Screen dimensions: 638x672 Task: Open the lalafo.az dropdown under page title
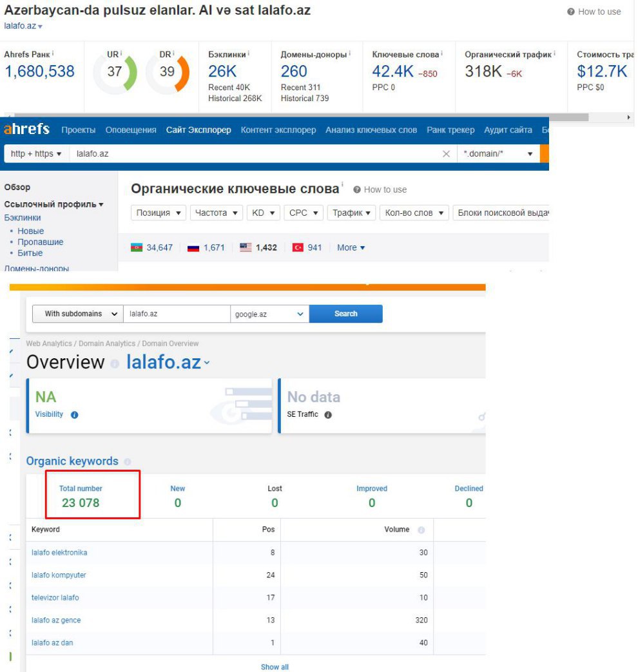[23, 26]
